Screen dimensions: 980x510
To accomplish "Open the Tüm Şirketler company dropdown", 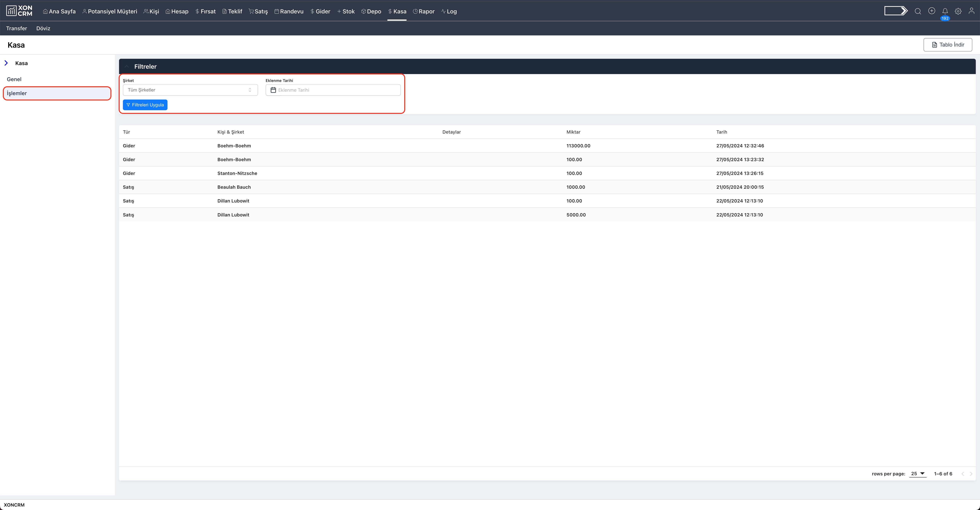I will click(190, 90).
